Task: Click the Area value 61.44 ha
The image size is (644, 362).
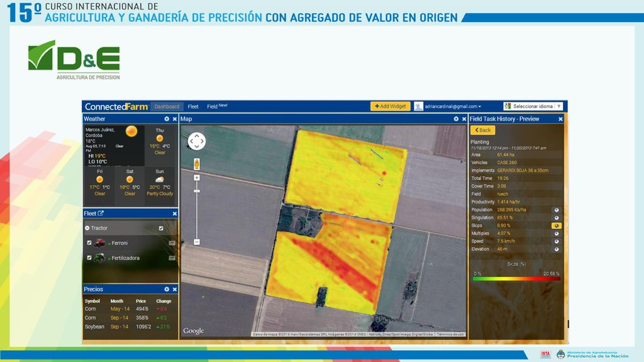Action: pyautogui.click(x=506, y=155)
